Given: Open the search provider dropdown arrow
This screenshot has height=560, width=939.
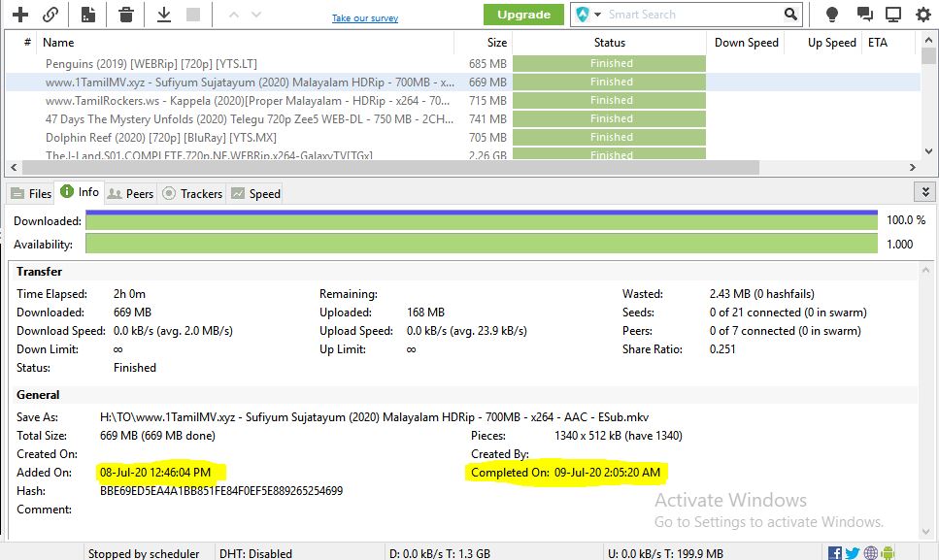Looking at the screenshot, I should [597, 15].
